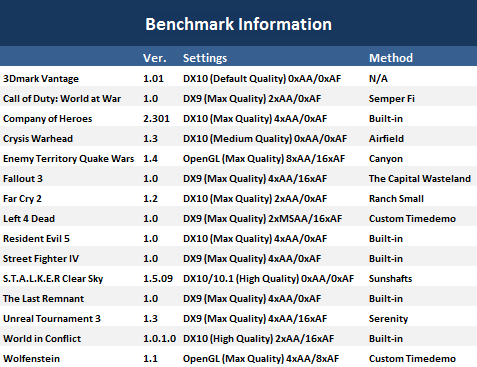Click Wolfenstein's 'Custom Timedemo' cell

pos(412,359)
